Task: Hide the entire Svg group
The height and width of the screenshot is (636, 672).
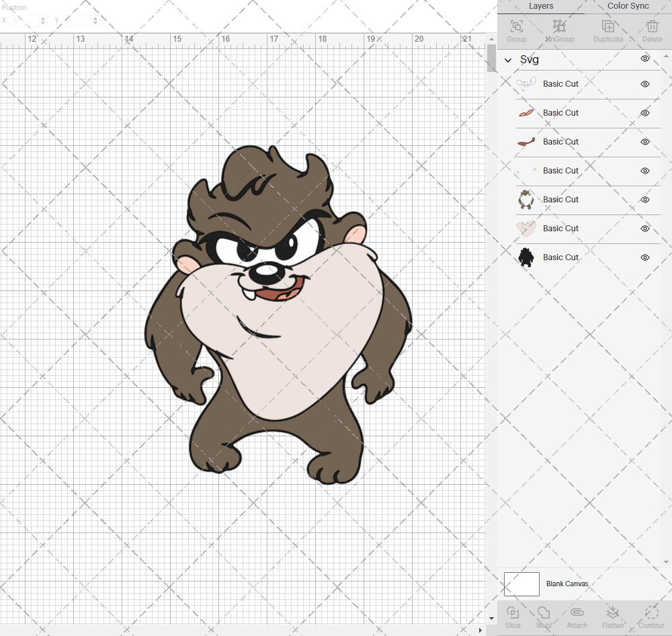Action: click(x=645, y=58)
